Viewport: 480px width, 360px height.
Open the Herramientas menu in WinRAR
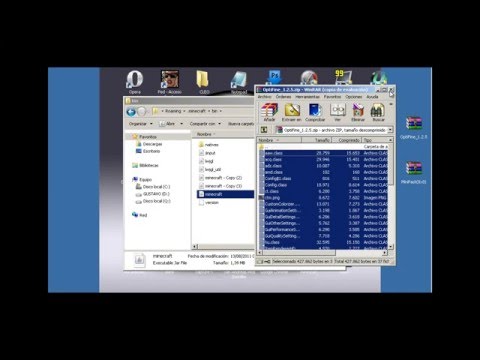click(307, 97)
